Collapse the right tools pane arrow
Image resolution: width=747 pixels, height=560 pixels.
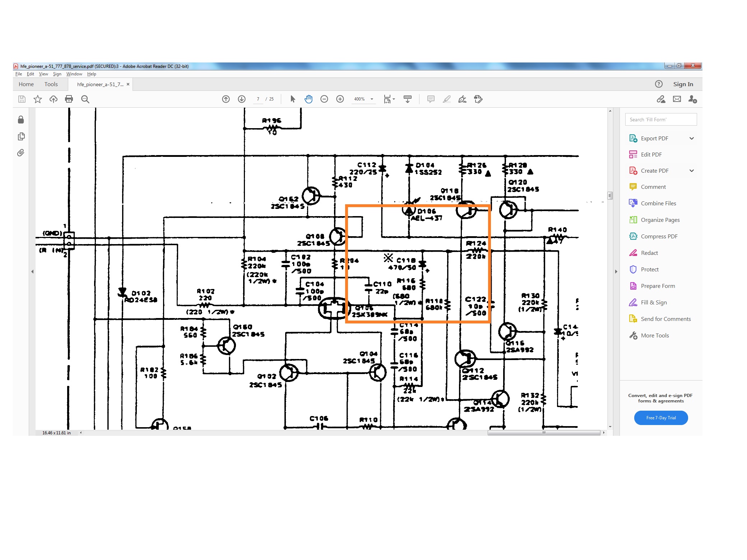click(616, 271)
